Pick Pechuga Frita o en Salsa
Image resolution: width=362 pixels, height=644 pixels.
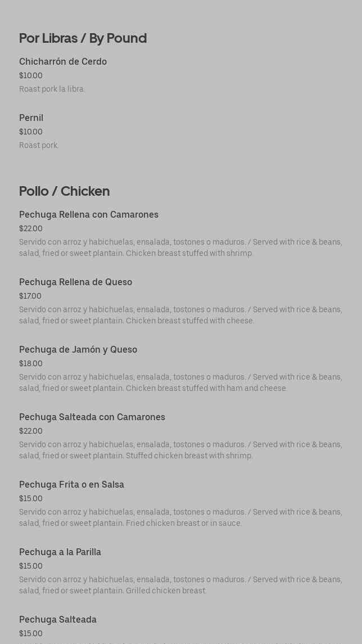click(x=72, y=485)
